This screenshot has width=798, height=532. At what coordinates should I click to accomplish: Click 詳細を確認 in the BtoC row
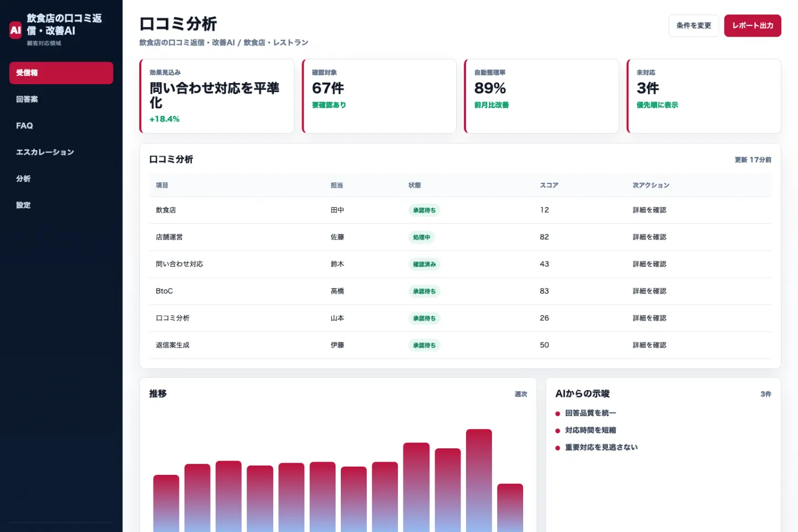(x=649, y=291)
